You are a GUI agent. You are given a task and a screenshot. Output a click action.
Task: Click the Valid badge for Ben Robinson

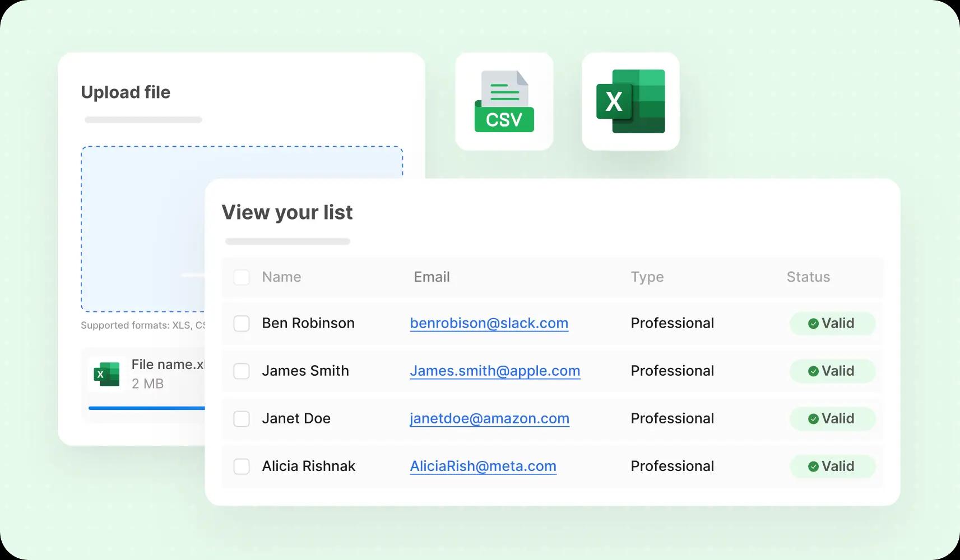pos(832,324)
